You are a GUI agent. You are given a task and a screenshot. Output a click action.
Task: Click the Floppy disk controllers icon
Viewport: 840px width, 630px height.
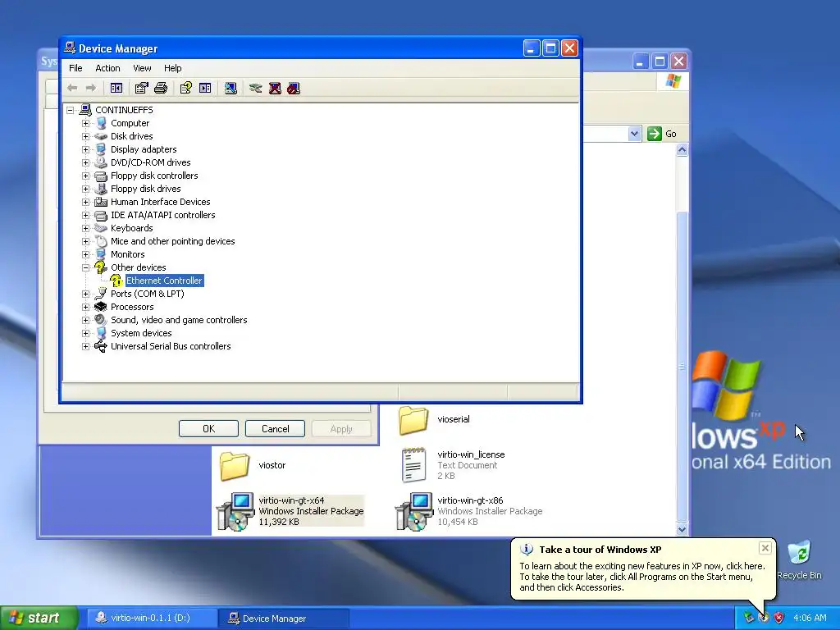(x=101, y=176)
